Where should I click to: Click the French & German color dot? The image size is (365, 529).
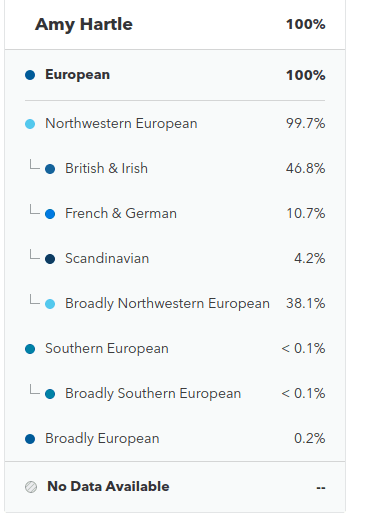(x=50, y=214)
